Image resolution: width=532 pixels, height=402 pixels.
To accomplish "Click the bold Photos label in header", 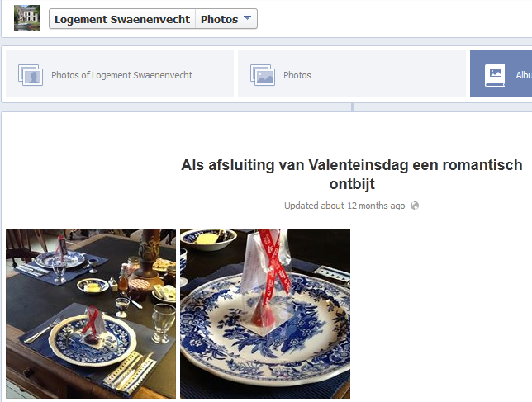I will pyautogui.click(x=219, y=19).
